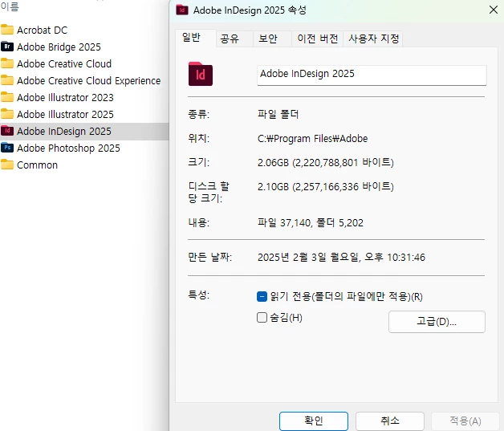Click the Adobe Photoshop 2025 Ps icon
Image resolution: width=504 pixels, height=431 pixels.
7,148
